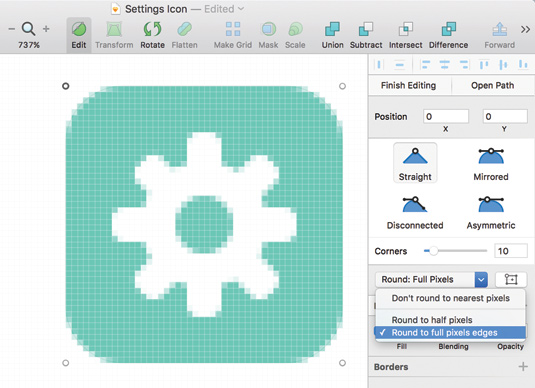Image resolution: width=535 pixels, height=388 pixels.
Task: Click the magnifier zoom icon
Action: pyautogui.click(x=28, y=29)
